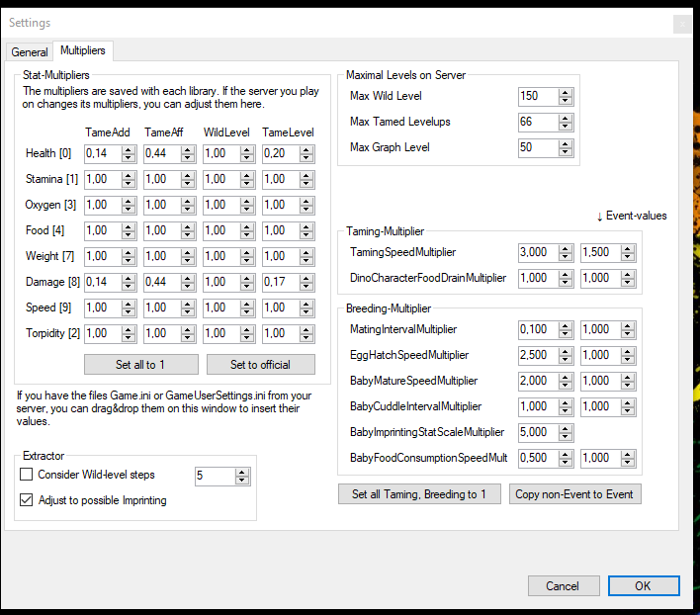Click Set all Taming, Breeding to 1
The height and width of the screenshot is (615, 700).
(419, 494)
